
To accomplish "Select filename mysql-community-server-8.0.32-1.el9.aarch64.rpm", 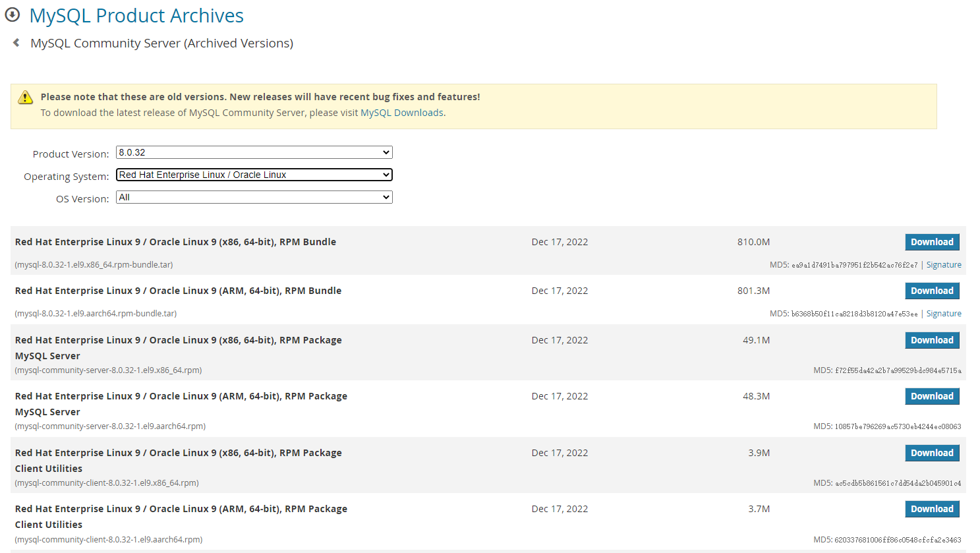I will [110, 426].
